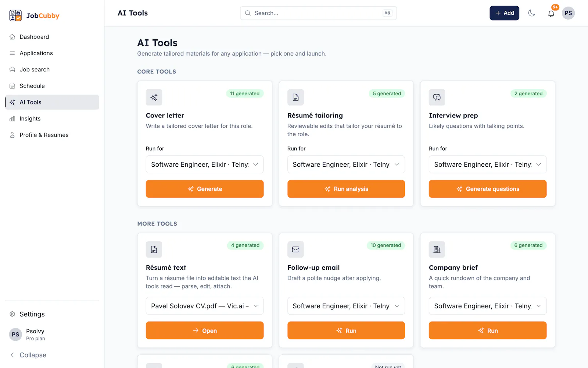Image resolution: width=588 pixels, height=368 pixels.
Task: Click the Follow-up email envelope icon
Action: point(295,249)
